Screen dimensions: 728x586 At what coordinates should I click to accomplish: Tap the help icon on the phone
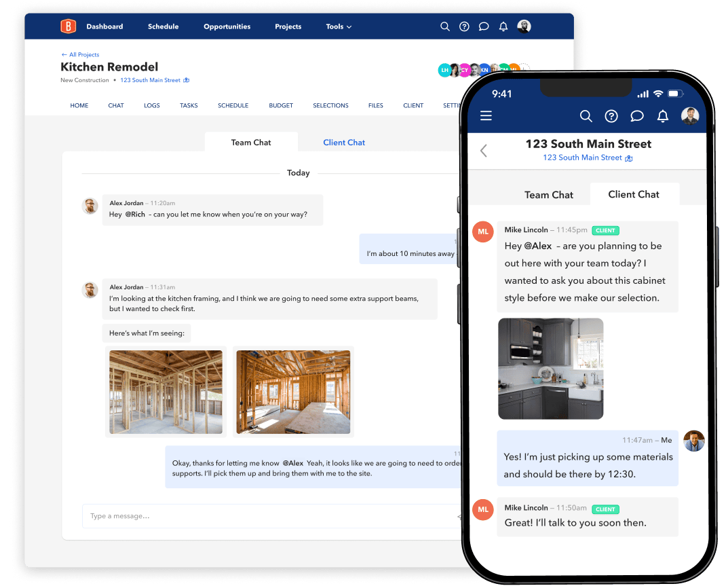pos(611,116)
